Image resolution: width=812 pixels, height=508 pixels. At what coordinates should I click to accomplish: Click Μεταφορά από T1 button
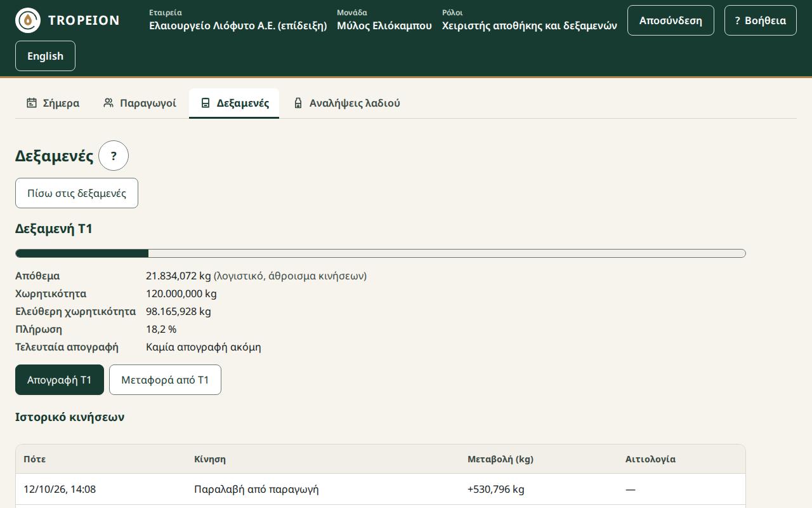(x=165, y=380)
